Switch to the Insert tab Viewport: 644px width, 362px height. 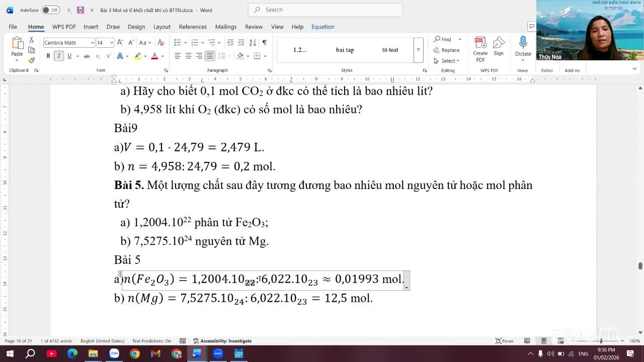point(91,27)
